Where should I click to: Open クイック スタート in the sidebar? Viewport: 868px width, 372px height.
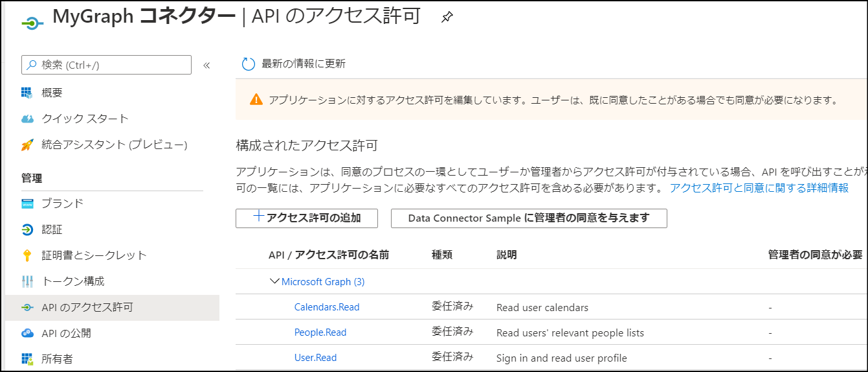[x=85, y=119]
